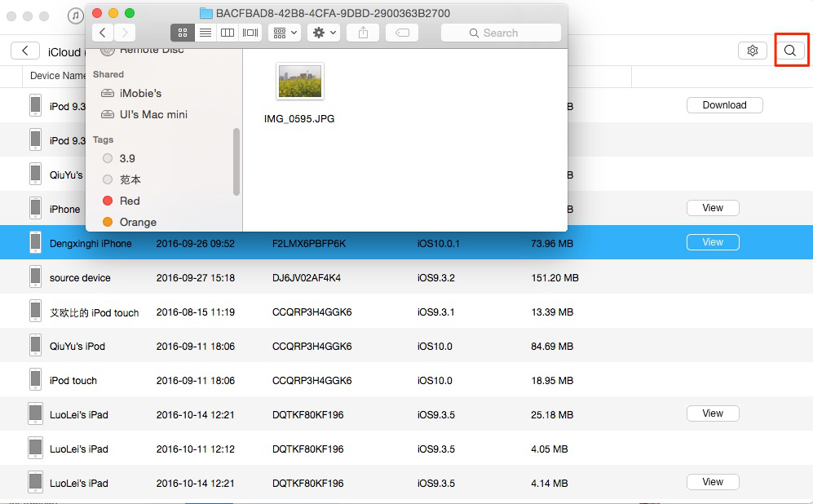
Task: Switch Finder to icon view
Action: click(182, 33)
